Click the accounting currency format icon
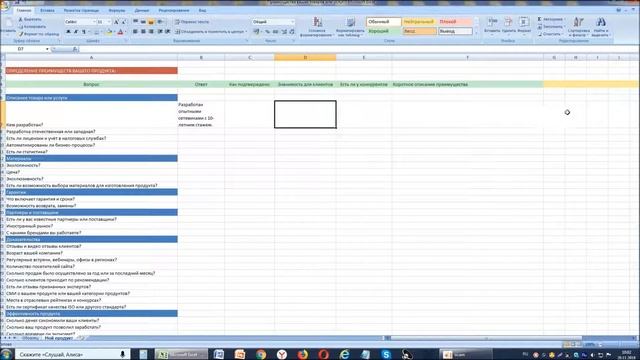Screen dimensions: 640x360 [257, 31]
